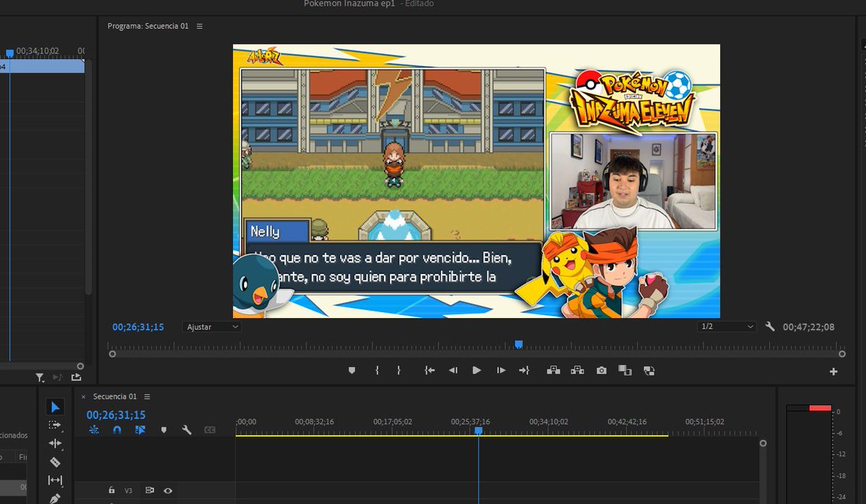
Task: Hide track V3 output eye
Action: click(168, 490)
